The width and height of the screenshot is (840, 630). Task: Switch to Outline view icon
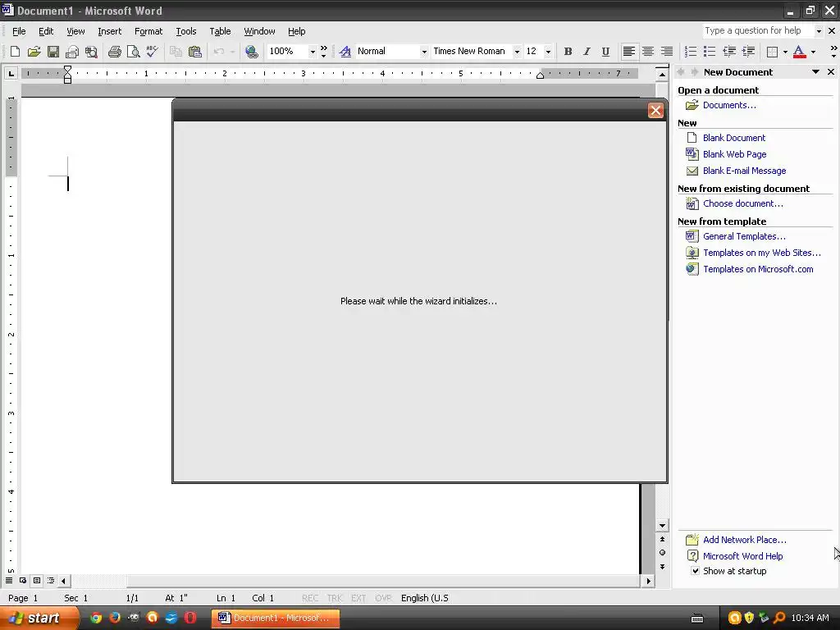pos(51,580)
